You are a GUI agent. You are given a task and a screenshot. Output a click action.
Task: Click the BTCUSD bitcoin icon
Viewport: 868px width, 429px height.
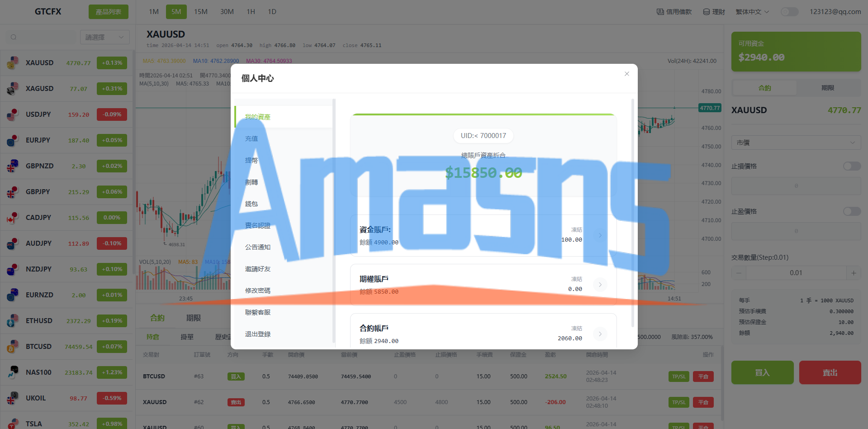click(x=13, y=347)
